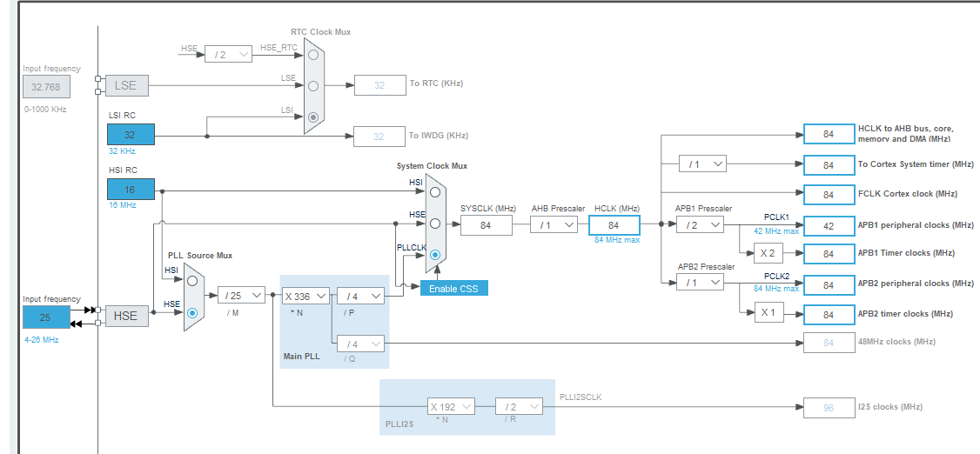This screenshot has height=454, width=980.
Task: Click the I2S clocks output field 96
Action: click(829, 408)
